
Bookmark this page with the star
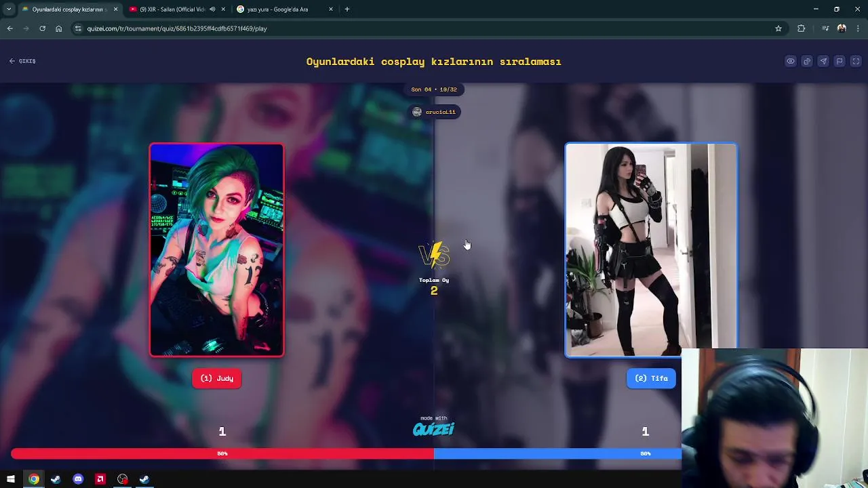[x=778, y=28]
